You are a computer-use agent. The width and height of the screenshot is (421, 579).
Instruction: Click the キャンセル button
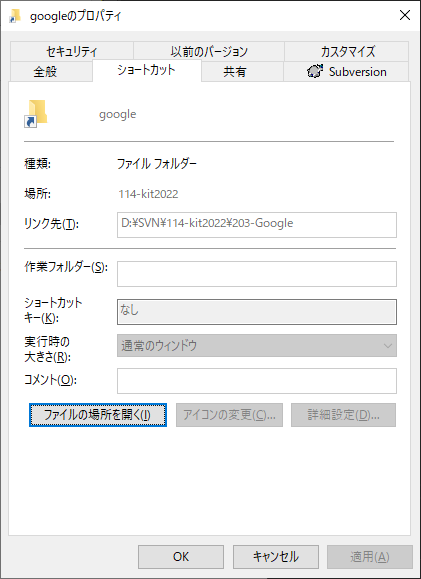coord(276,556)
